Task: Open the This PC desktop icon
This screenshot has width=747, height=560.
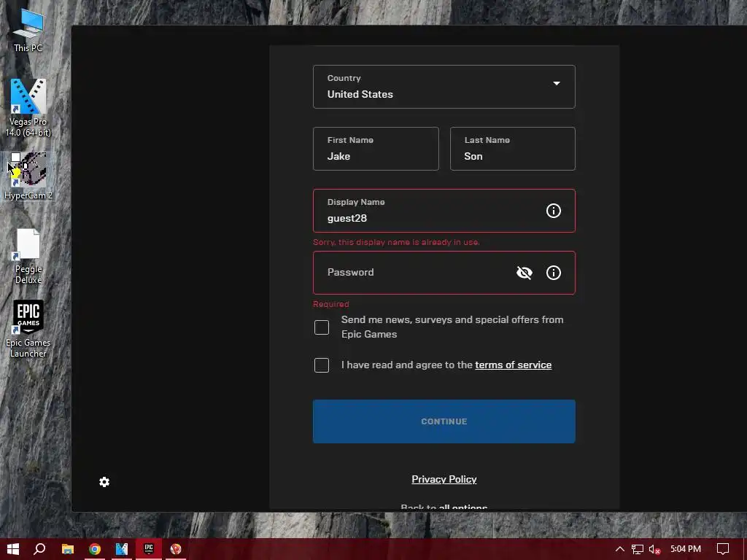Action: (x=28, y=29)
